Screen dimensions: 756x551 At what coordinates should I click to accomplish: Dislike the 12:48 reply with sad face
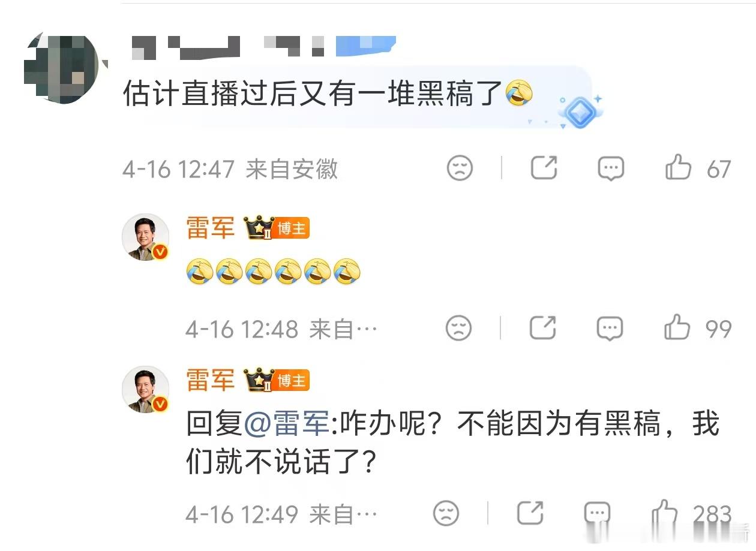(x=459, y=328)
